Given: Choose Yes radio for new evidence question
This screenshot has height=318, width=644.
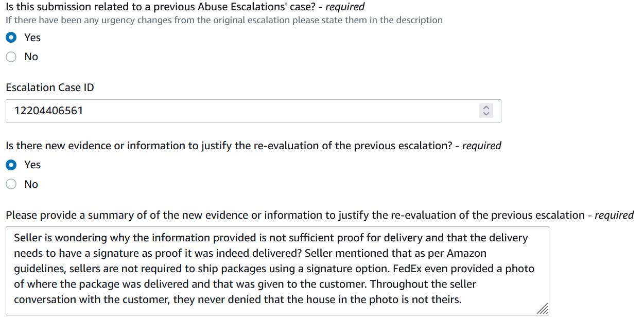Looking at the screenshot, I should click(11, 165).
